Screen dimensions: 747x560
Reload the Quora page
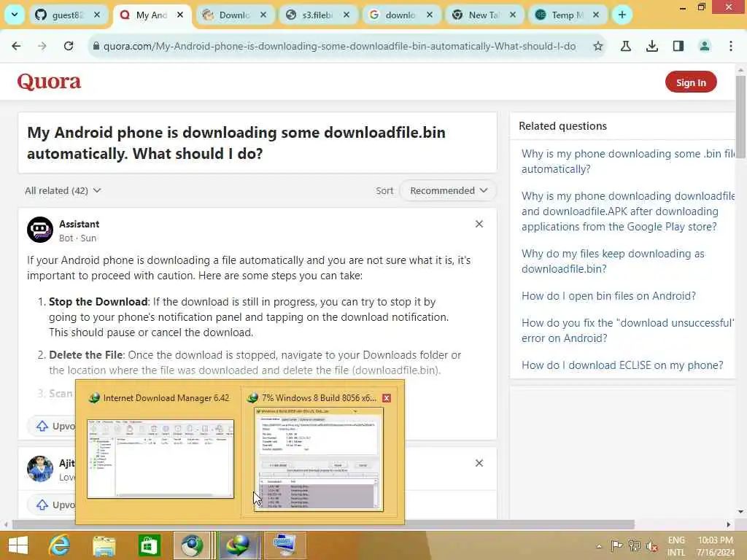(x=69, y=46)
